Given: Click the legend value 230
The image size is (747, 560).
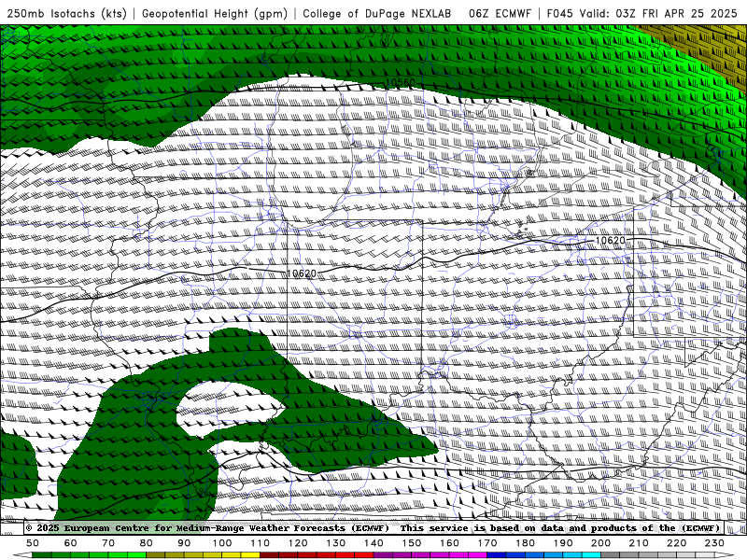Looking at the screenshot, I should 714,543.
